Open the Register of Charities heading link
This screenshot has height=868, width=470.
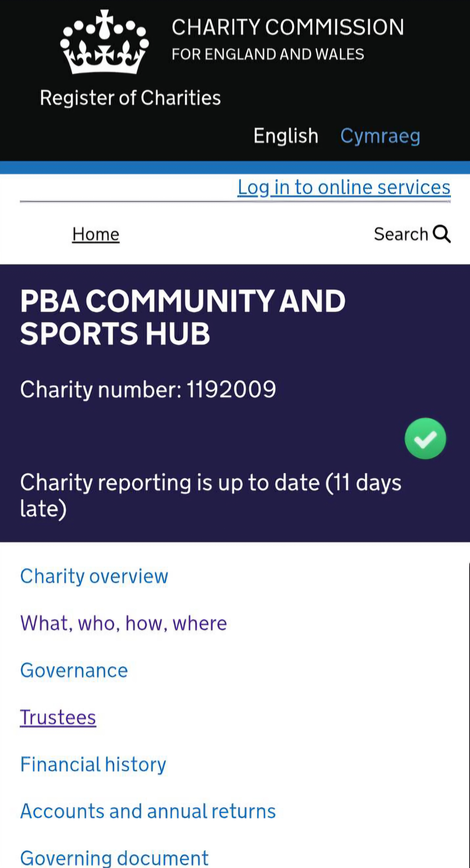click(130, 98)
